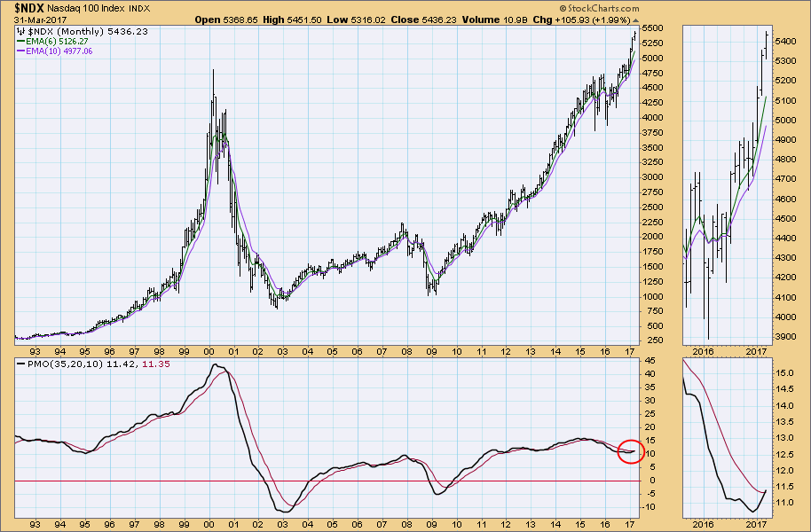Click the $NDX (Monthly) 5436.23 legend text
This screenshot has height=532, width=811.
click(x=88, y=32)
